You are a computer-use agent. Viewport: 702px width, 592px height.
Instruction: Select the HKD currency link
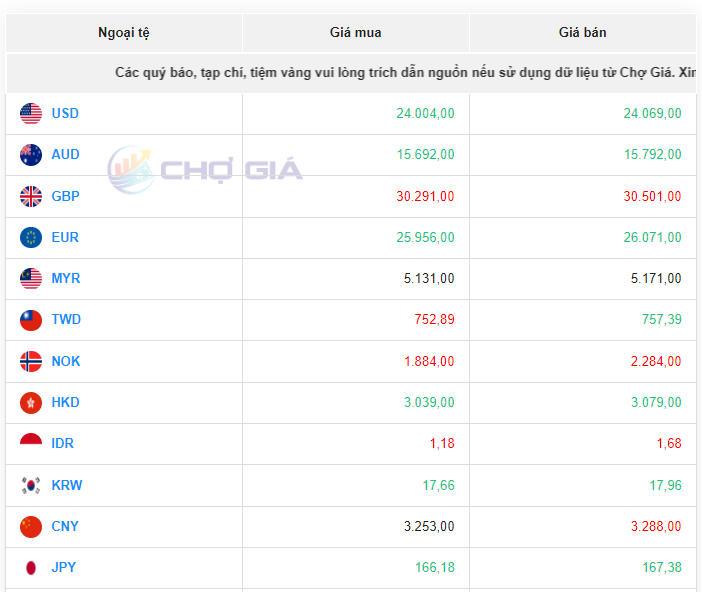65,403
